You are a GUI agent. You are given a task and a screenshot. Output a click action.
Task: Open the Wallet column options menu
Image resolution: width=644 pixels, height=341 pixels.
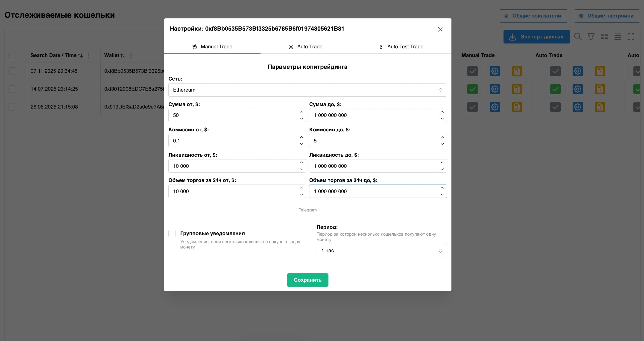[131, 55]
